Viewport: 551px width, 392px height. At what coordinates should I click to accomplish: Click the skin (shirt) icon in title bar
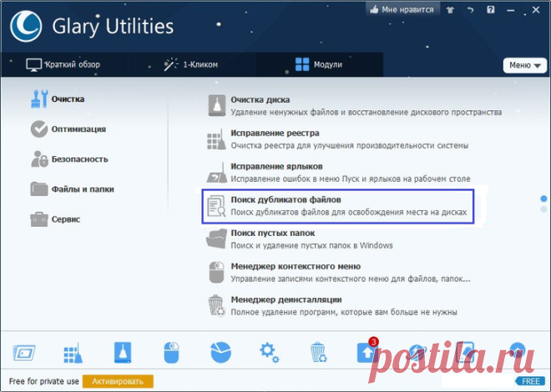pyautogui.click(x=450, y=10)
